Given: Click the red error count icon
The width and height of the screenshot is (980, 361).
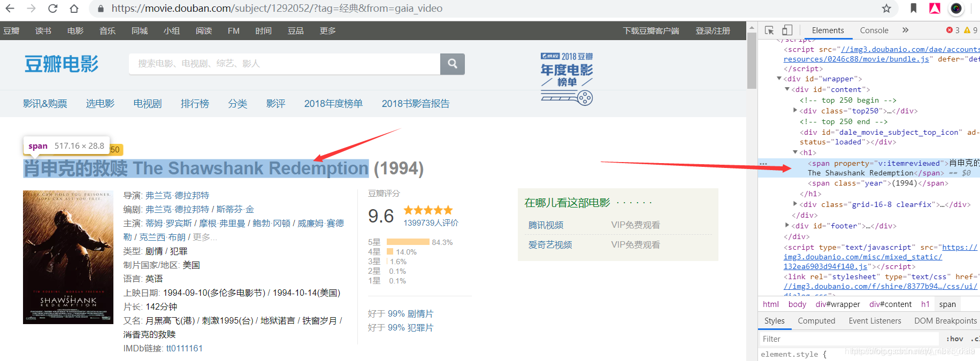Looking at the screenshot, I should pos(950,30).
